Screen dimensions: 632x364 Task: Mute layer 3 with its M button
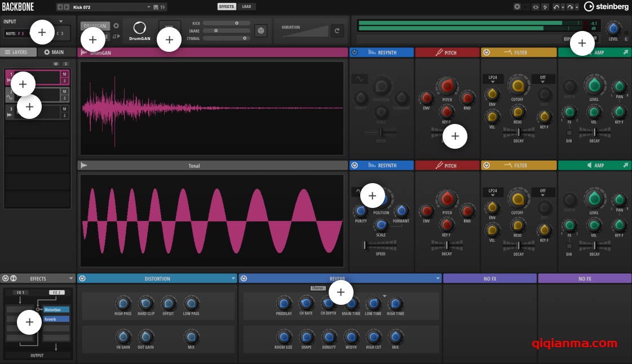64,109
